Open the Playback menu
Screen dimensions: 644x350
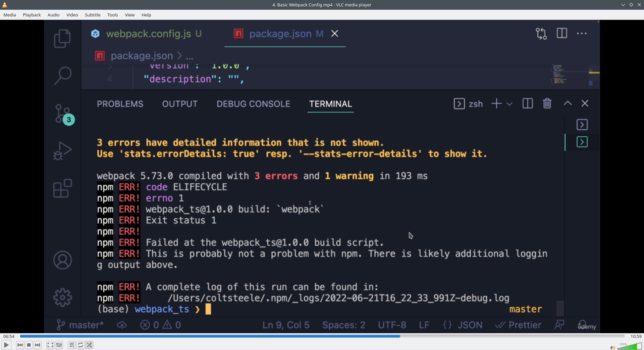[32, 15]
